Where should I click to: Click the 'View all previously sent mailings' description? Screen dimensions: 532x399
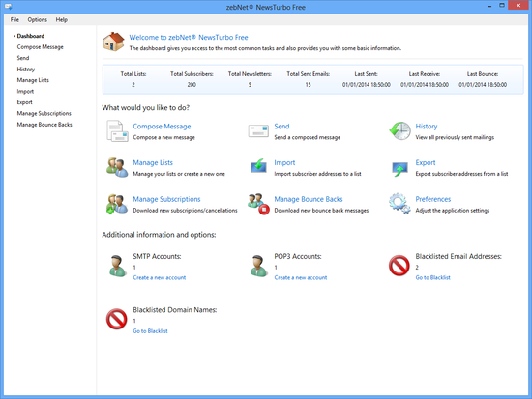click(x=455, y=137)
